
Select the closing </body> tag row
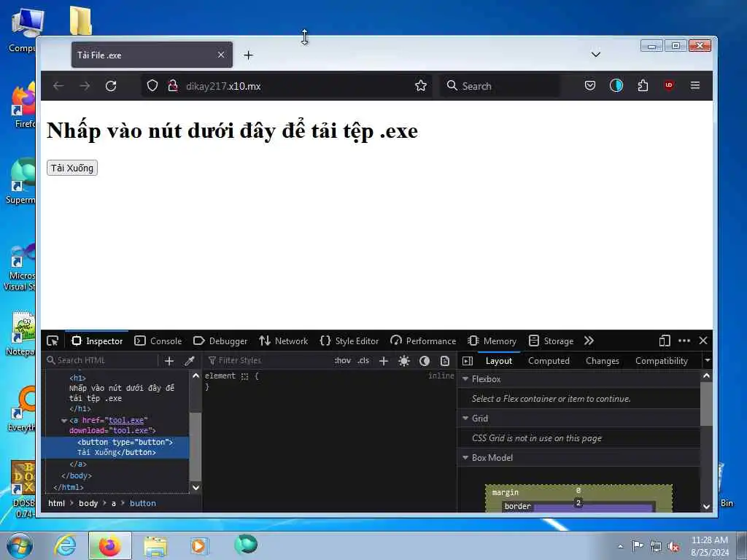pyautogui.click(x=76, y=475)
